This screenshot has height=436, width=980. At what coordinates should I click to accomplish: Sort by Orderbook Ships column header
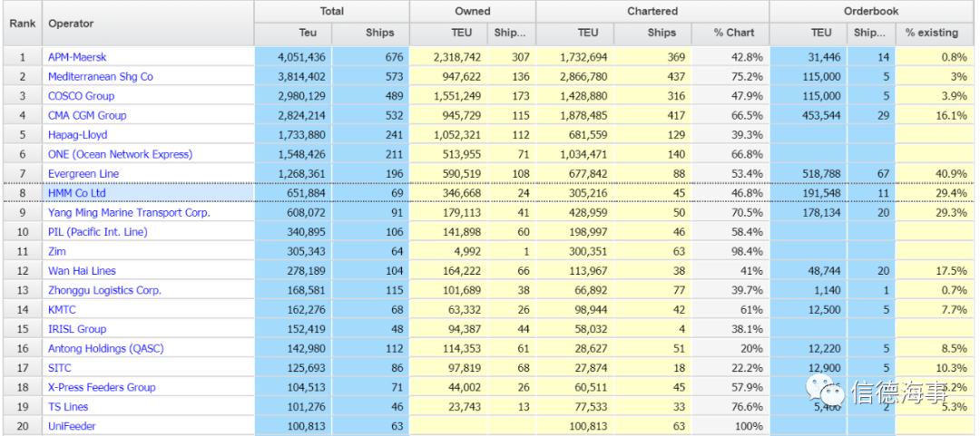(872, 34)
